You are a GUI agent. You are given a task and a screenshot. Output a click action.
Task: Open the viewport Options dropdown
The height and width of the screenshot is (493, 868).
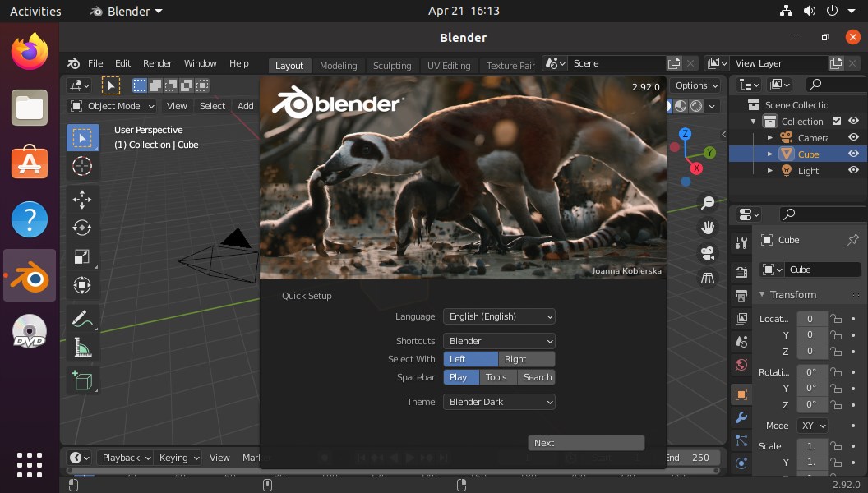tap(696, 85)
